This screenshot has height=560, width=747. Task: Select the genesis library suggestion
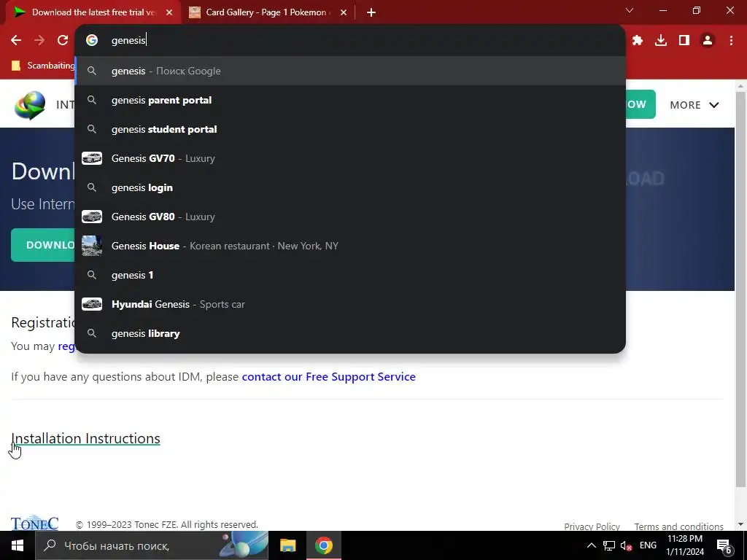pyautogui.click(x=350, y=333)
